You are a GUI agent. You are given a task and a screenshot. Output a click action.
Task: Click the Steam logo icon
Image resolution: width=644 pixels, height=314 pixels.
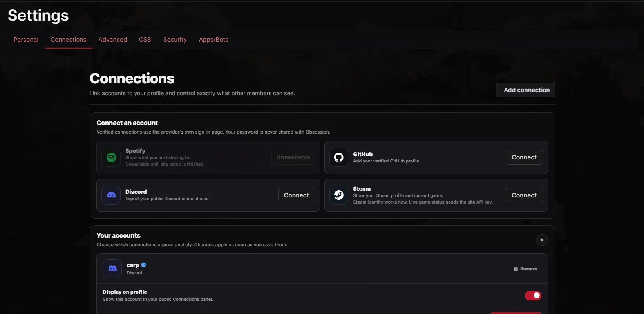[x=339, y=195]
